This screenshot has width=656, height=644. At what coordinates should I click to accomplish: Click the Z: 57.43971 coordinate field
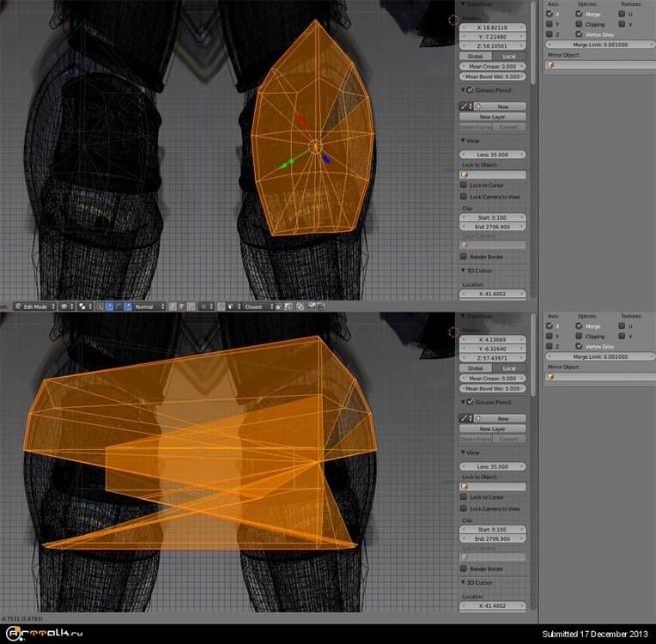[x=492, y=358]
